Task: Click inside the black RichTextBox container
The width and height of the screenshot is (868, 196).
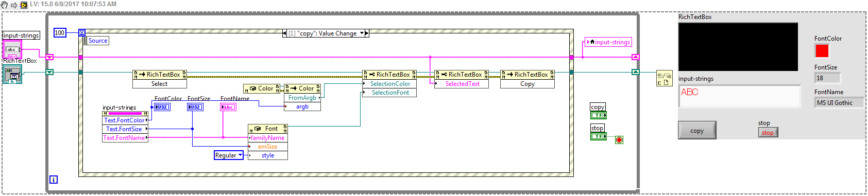Action: coord(738,47)
